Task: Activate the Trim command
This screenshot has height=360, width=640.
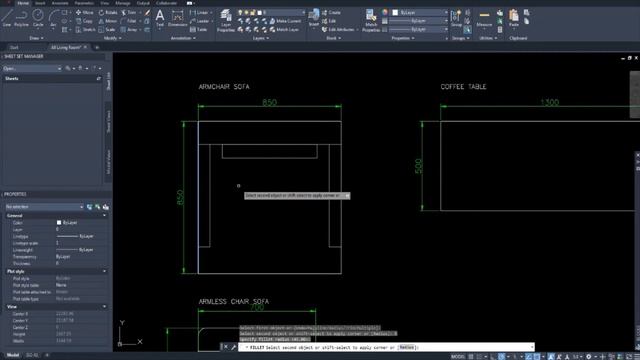Action: 129,13
